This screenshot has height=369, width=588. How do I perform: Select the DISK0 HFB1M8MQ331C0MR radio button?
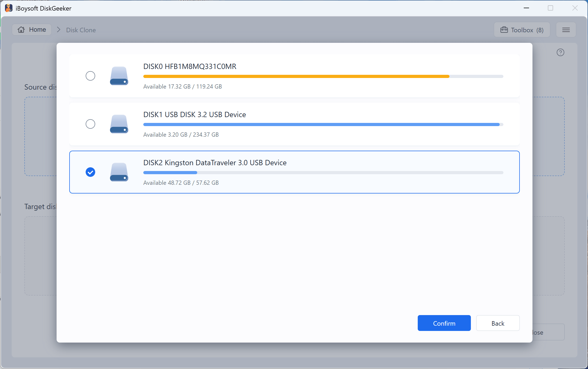pyautogui.click(x=90, y=76)
